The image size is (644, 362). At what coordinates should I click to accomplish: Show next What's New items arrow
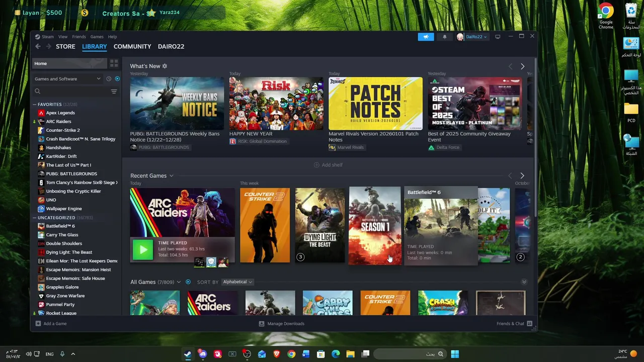coord(522,66)
